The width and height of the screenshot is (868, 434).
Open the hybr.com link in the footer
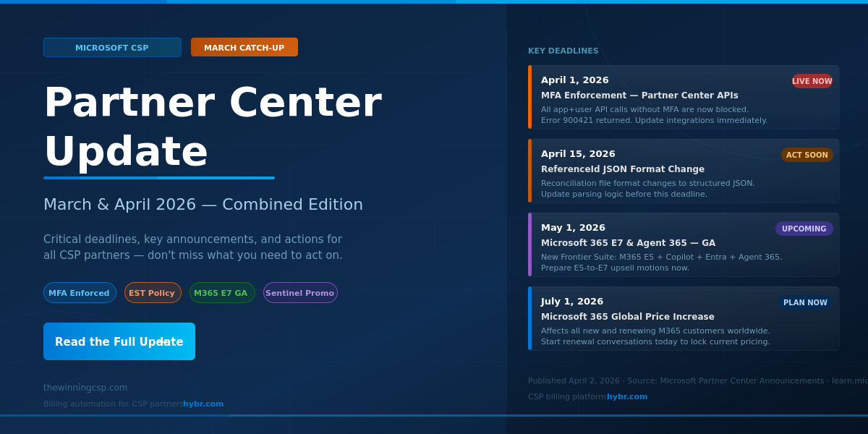tap(203, 404)
